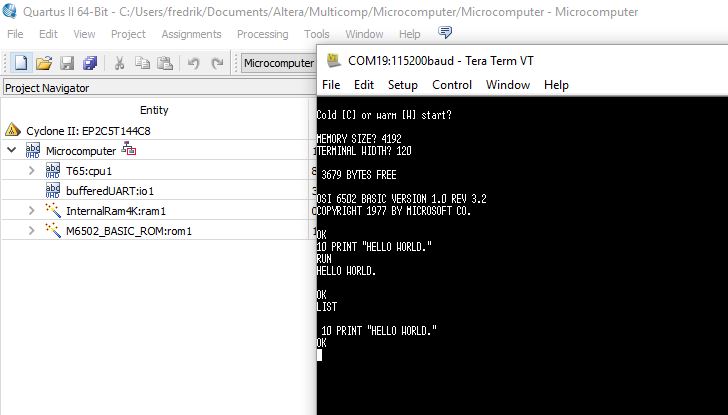Open Tera Term's Setup menu

coord(402,85)
